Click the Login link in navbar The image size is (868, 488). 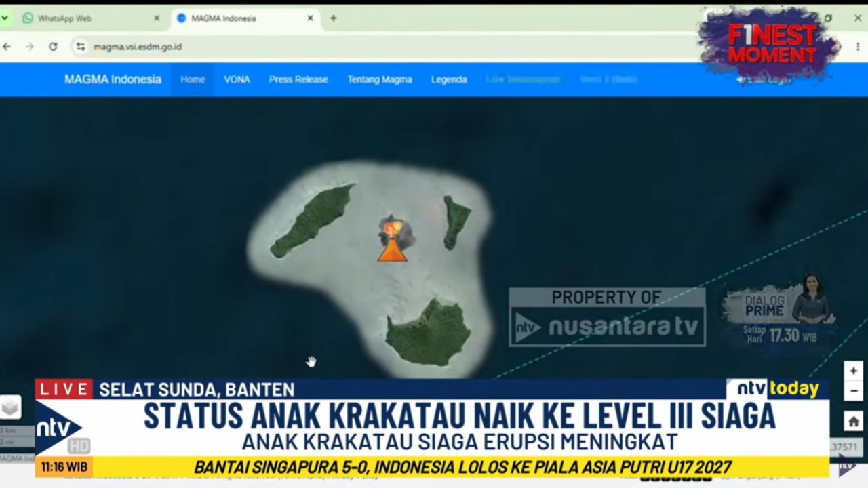(764, 79)
